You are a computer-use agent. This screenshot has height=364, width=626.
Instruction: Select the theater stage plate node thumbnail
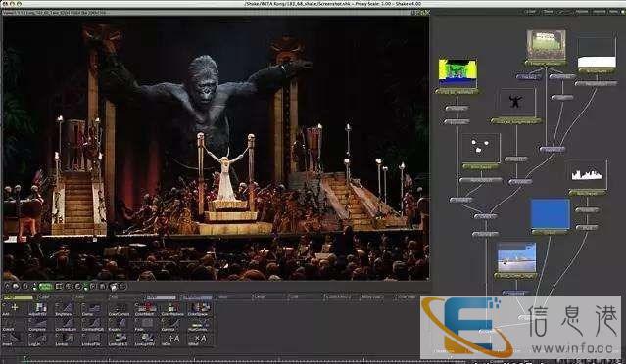tap(546, 44)
